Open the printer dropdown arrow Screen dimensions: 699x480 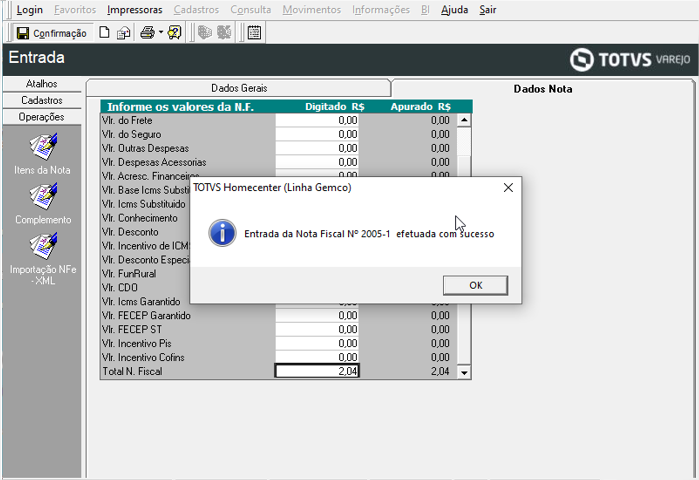[x=161, y=33]
